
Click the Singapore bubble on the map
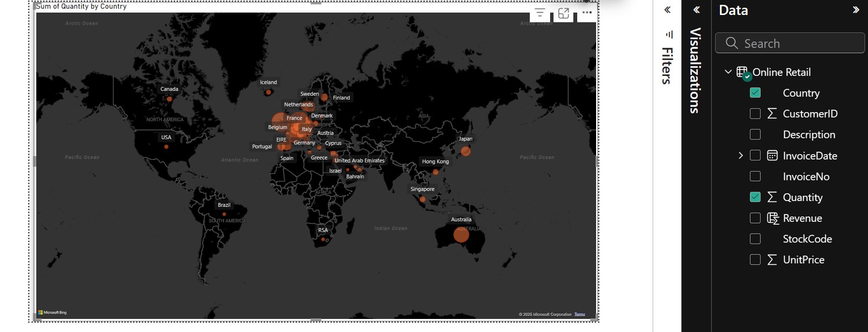pos(422,199)
